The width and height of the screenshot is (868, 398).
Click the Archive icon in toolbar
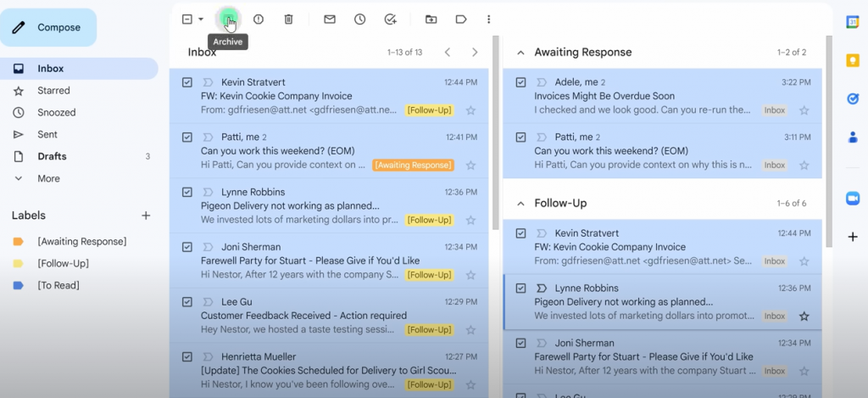[227, 19]
